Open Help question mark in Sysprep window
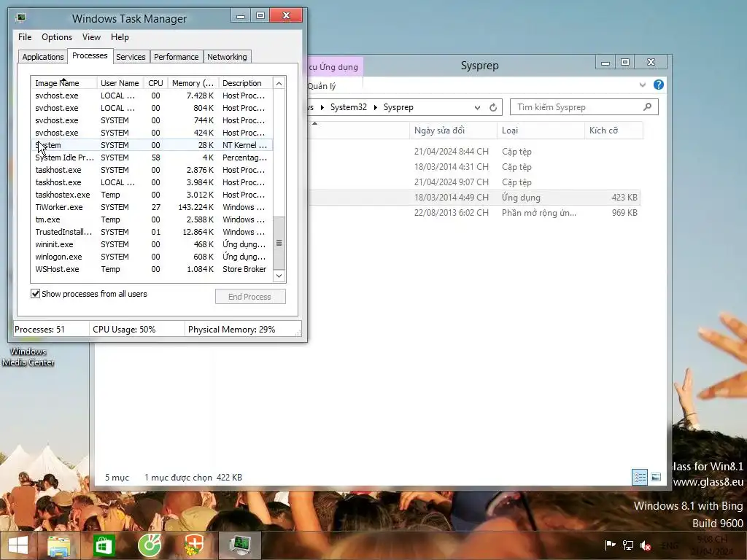 click(x=659, y=85)
